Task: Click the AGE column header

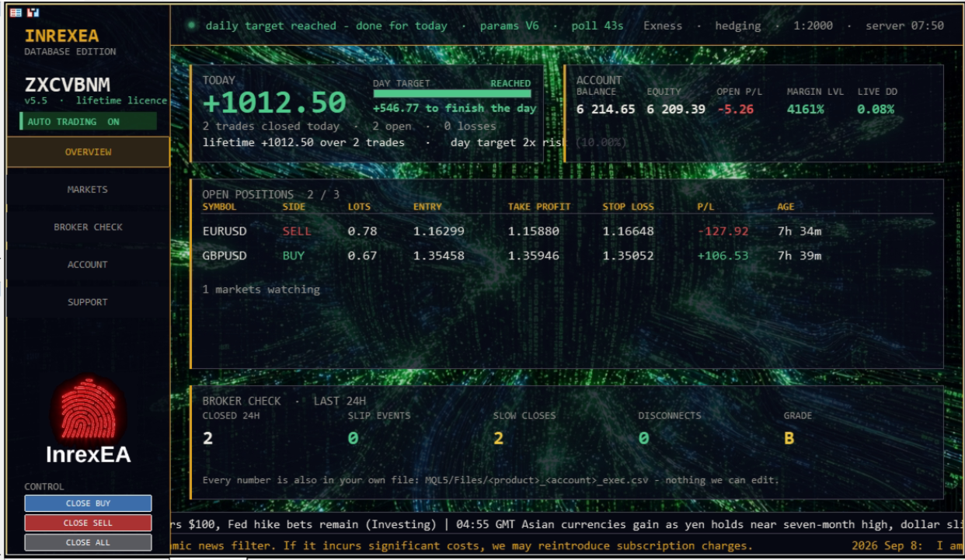Action: click(786, 207)
